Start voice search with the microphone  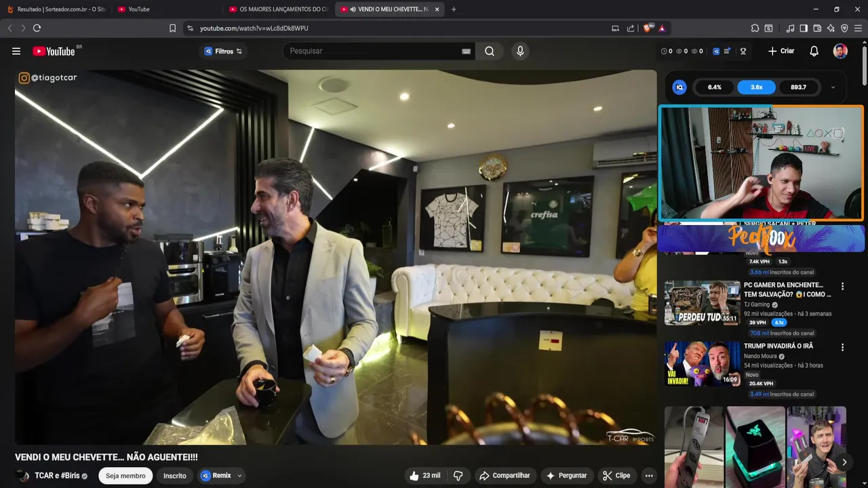[520, 51]
